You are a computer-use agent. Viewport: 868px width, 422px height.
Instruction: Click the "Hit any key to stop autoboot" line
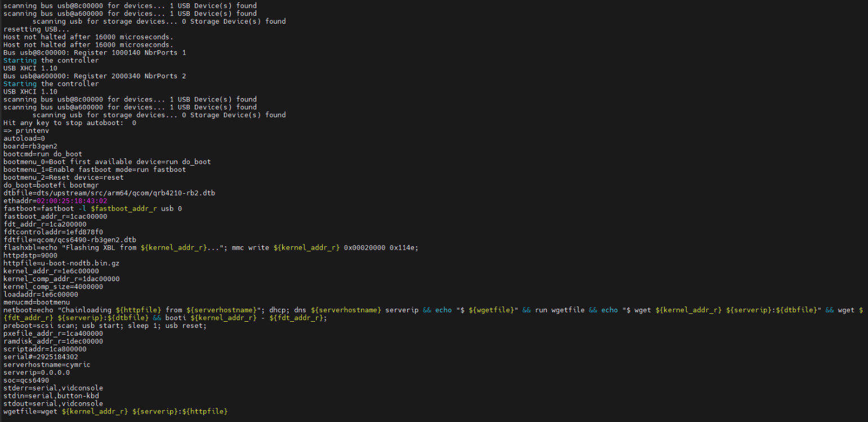tap(69, 123)
